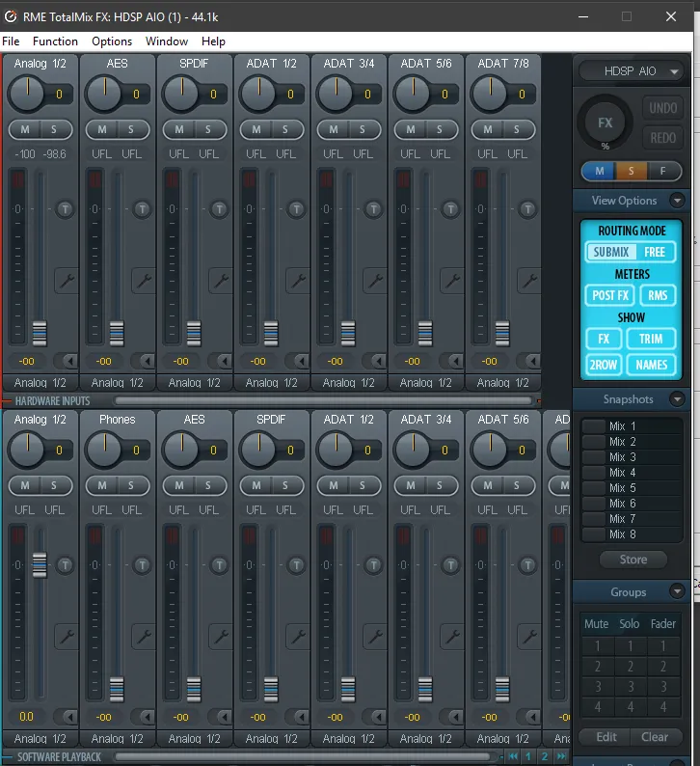
Task: Click the groups Edit button
Action: 606,737
